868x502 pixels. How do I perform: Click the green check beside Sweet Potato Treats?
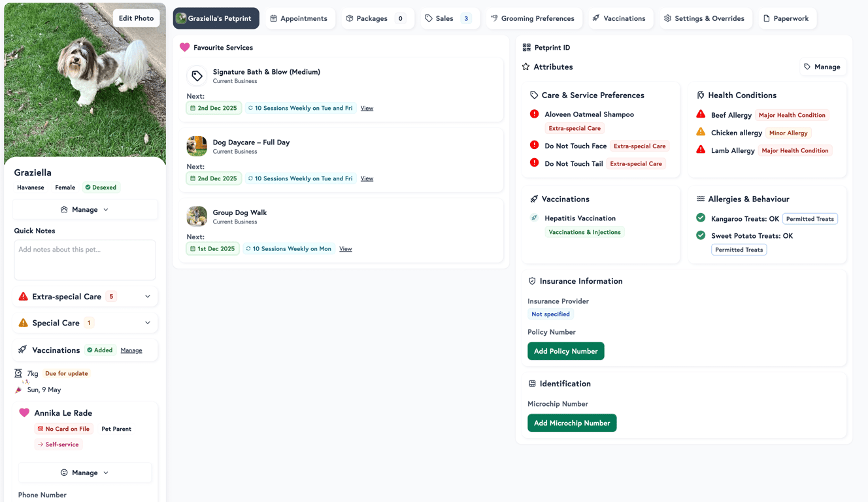pyautogui.click(x=701, y=235)
